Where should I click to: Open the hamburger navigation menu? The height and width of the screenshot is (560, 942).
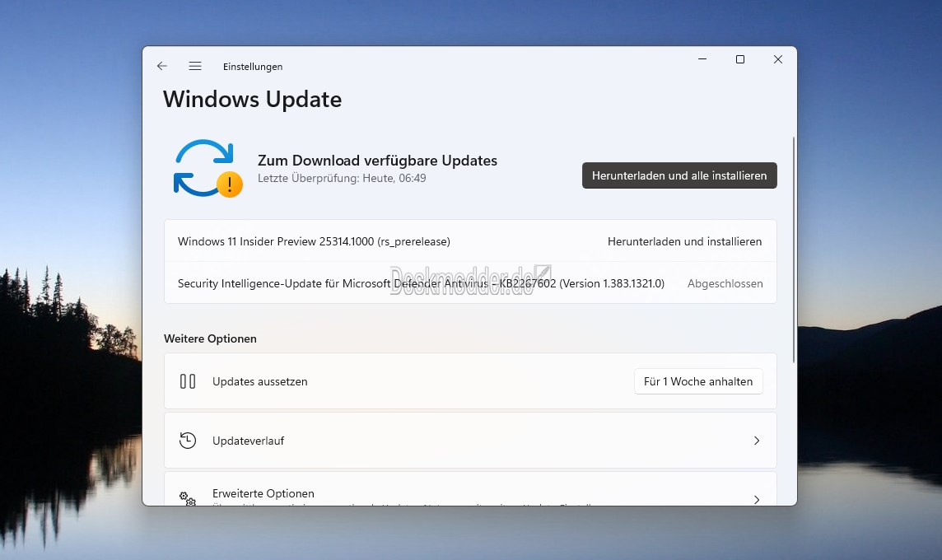click(x=195, y=66)
